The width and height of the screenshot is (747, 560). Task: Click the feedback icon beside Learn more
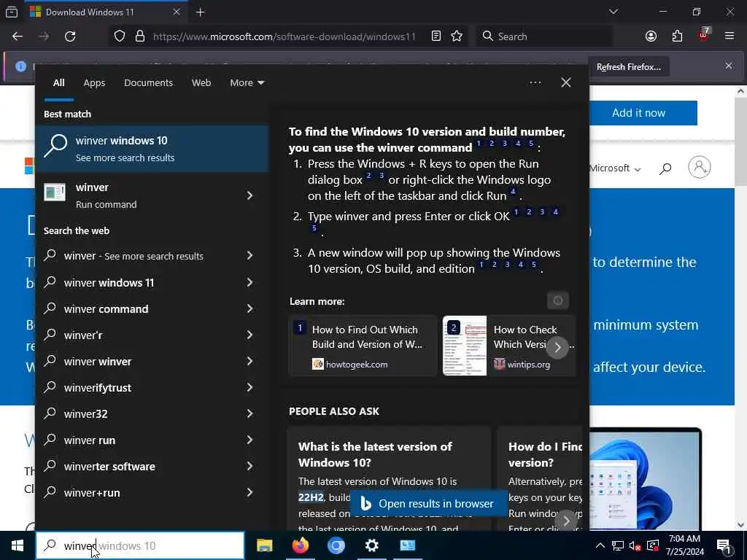(x=558, y=300)
